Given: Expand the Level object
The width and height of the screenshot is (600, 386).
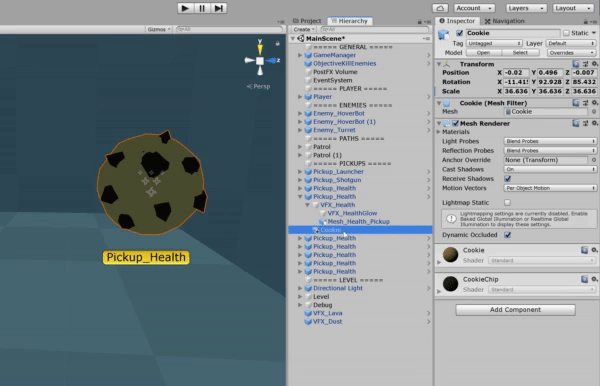Looking at the screenshot, I should tap(300, 296).
